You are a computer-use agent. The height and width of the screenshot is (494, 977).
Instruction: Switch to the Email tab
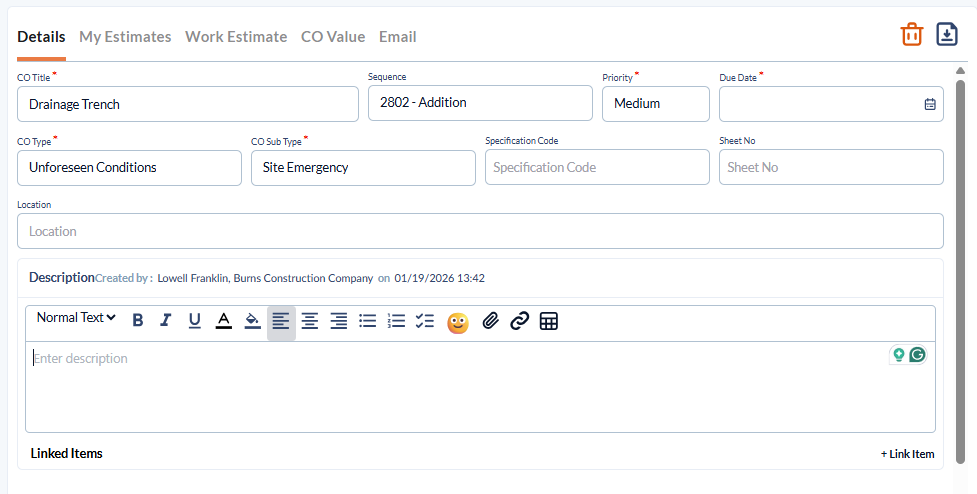pos(398,37)
